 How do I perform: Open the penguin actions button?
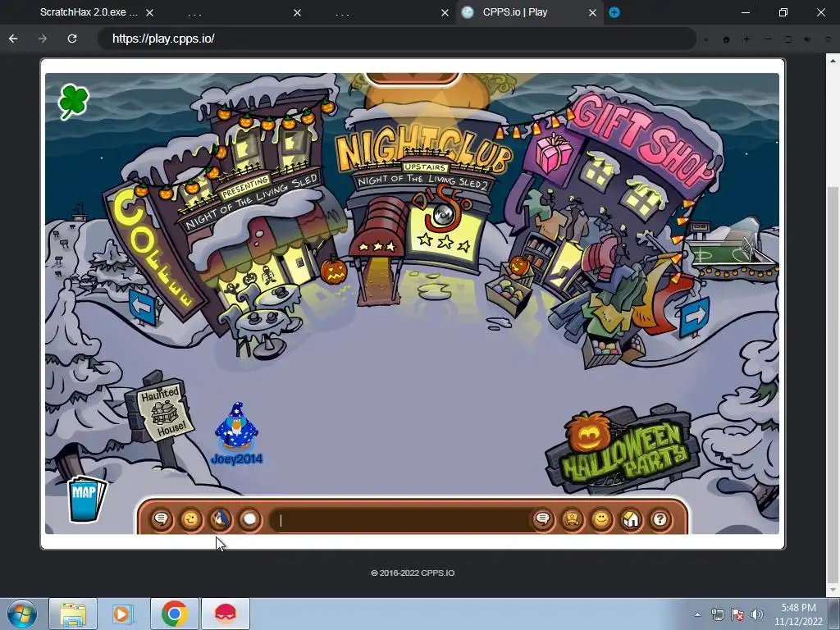[x=220, y=518]
